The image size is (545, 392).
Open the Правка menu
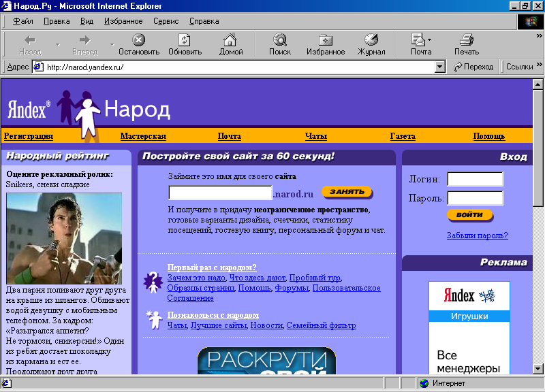pos(57,21)
